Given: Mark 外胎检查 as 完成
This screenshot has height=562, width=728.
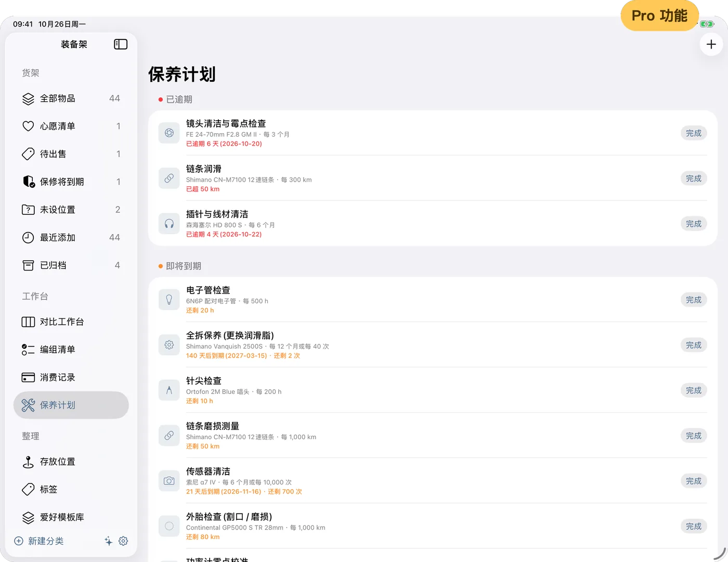Looking at the screenshot, I should click(694, 526).
